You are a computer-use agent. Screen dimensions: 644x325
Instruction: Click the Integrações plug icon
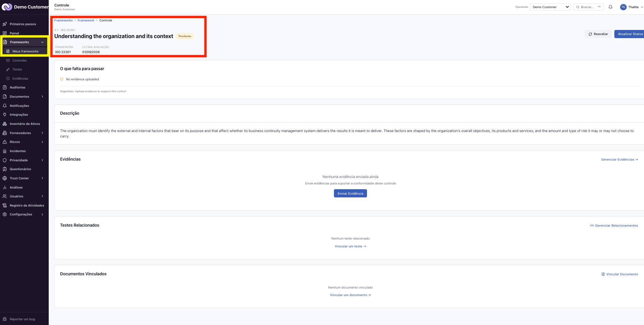pyautogui.click(x=5, y=115)
